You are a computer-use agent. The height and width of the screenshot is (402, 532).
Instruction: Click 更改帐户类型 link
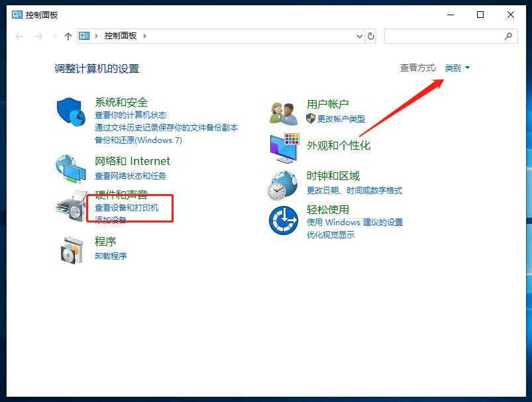tap(341, 119)
